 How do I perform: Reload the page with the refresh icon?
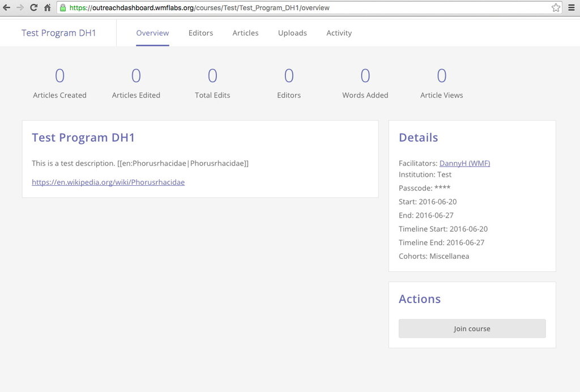click(x=33, y=8)
